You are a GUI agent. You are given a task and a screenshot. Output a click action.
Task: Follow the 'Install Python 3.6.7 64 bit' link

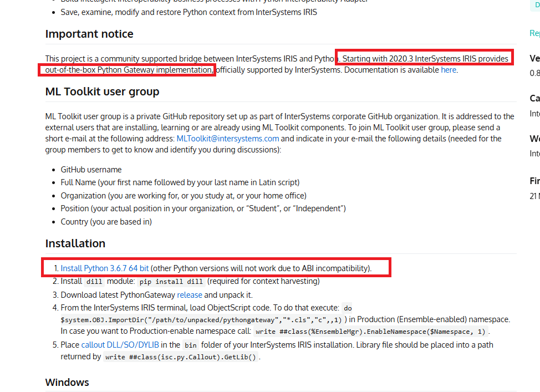pos(105,268)
